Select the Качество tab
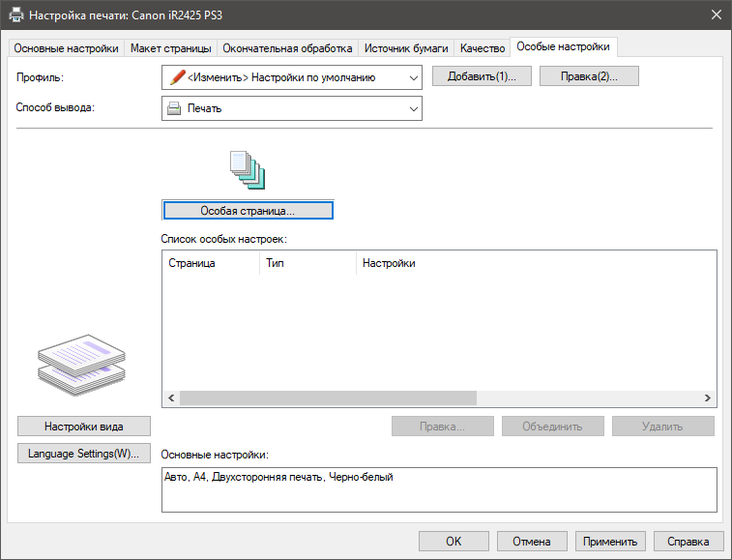732x560 pixels. pyautogui.click(x=483, y=48)
